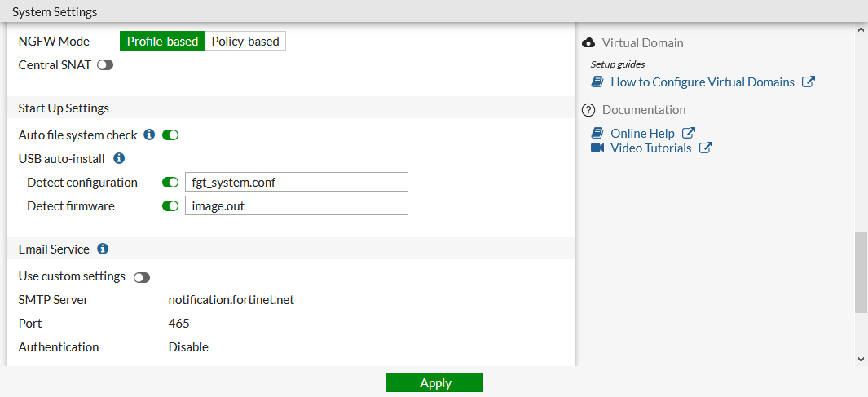This screenshot has width=868, height=397.
Task: Click the vertical scrollbar down arrow
Action: (861, 359)
